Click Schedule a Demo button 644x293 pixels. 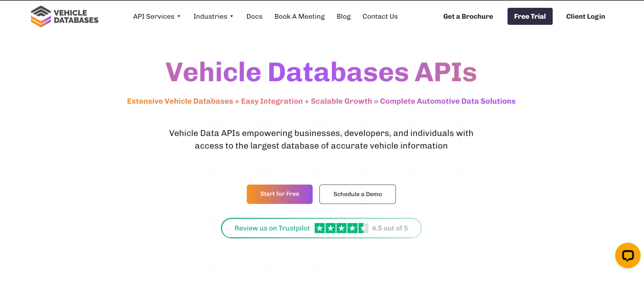[357, 194]
